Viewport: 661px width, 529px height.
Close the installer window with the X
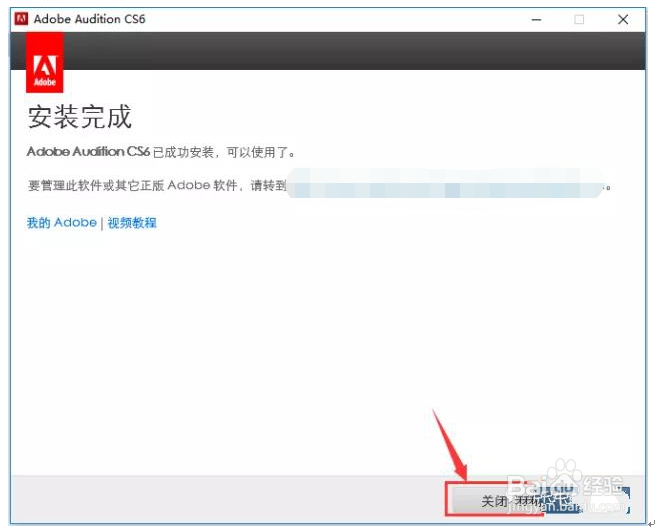[623, 19]
